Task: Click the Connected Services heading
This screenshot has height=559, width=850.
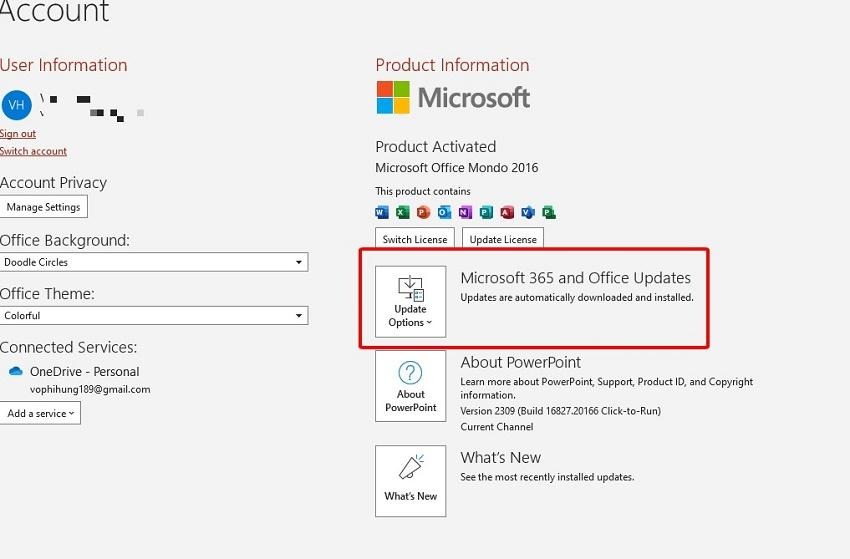Action: point(68,347)
